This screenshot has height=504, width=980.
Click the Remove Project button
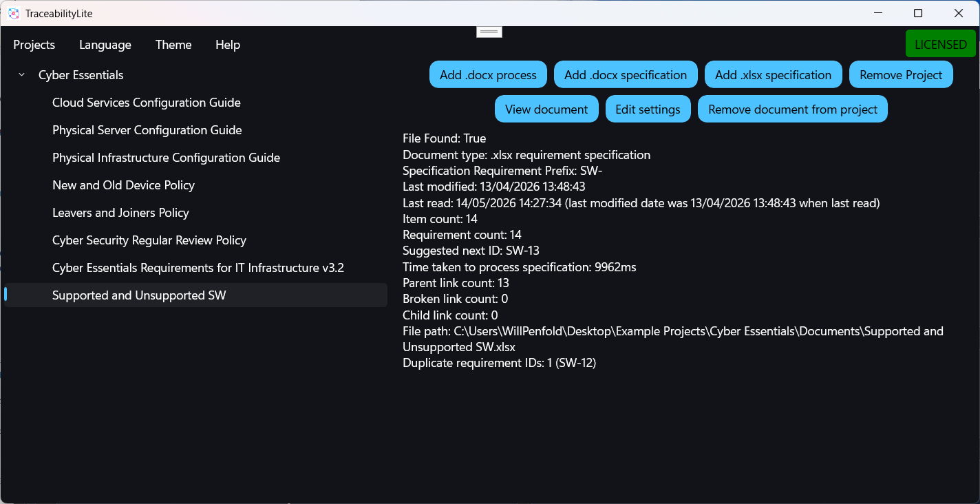(901, 75)
